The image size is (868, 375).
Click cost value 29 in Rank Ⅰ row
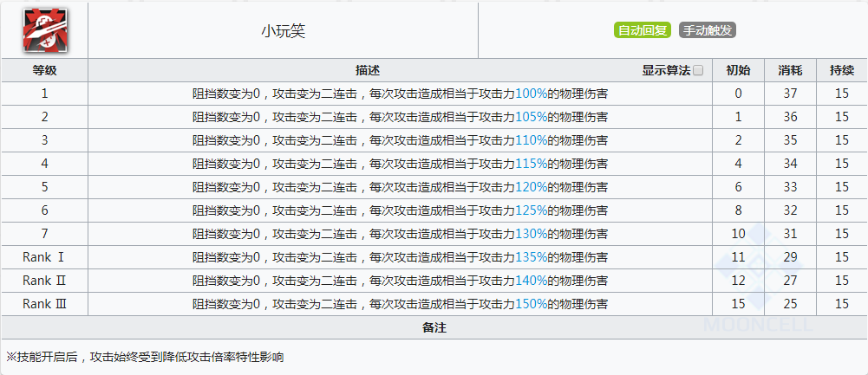(790, 257)
